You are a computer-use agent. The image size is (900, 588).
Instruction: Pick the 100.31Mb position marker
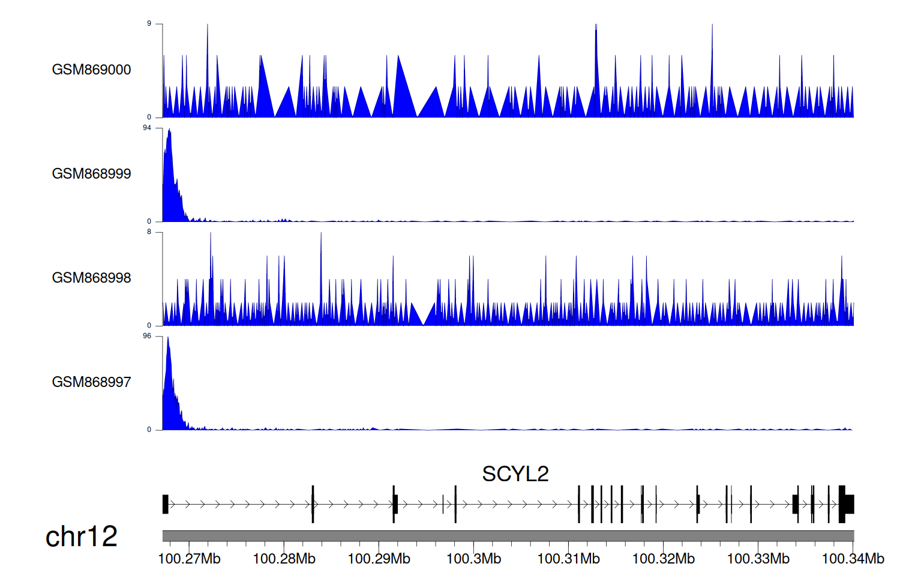568,559
